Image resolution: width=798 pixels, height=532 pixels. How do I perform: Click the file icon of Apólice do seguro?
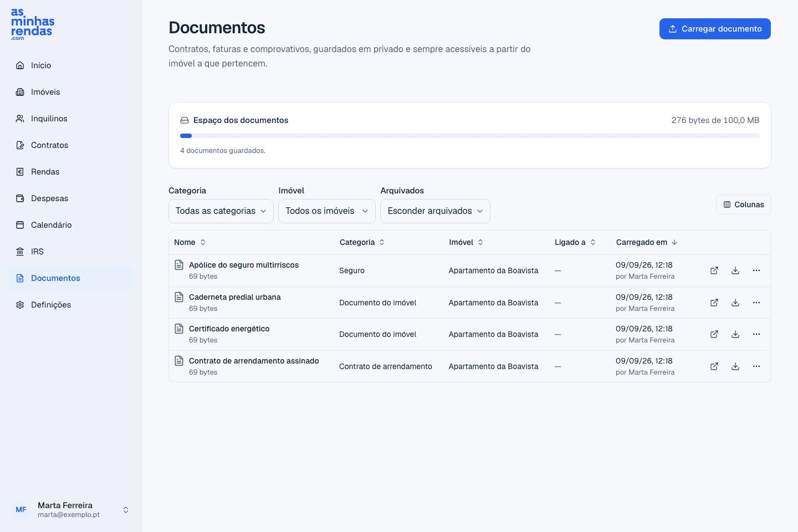coord(179,265)
